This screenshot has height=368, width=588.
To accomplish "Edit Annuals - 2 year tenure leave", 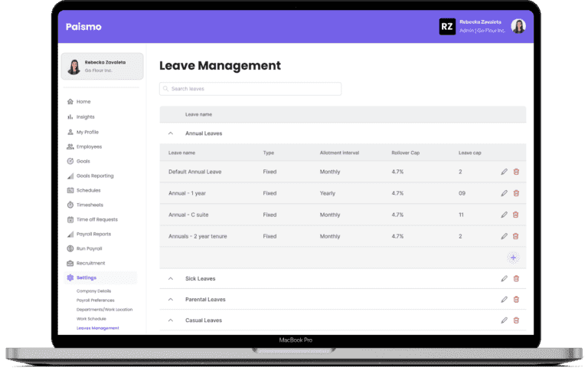I will point(504,236).
